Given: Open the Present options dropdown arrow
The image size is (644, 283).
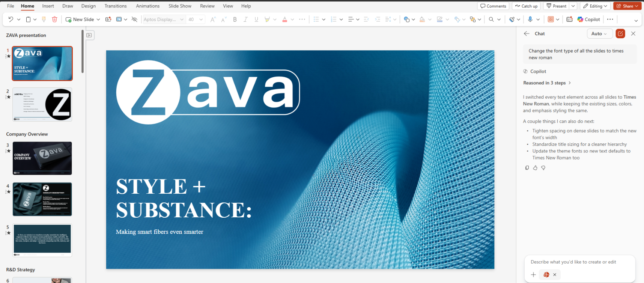Looking at the screenshot, I should pyautogui.click(x=573, y=6).
